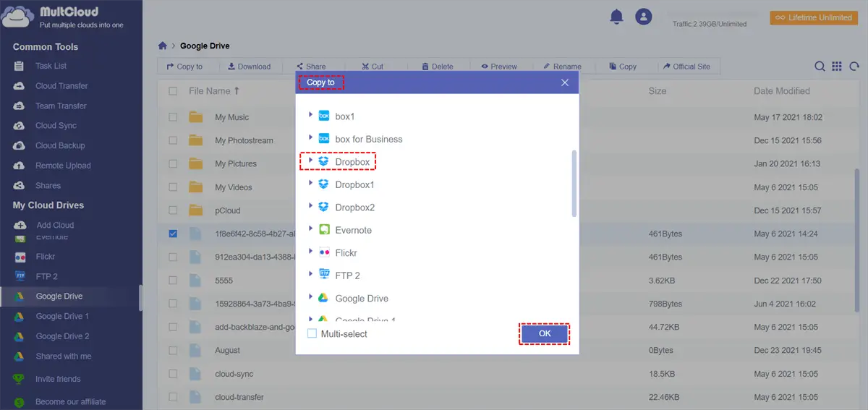
Task: Click the Google Drive 1 sidebar icon
Action: coord(20,316)
